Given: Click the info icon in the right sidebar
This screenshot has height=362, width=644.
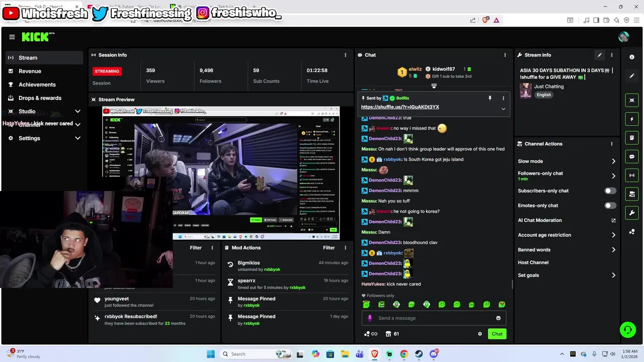Looking at the screenshot, I should click(632, 57).
